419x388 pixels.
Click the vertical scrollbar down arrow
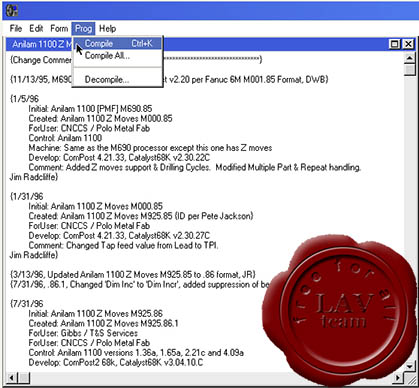tap(410, 366)
